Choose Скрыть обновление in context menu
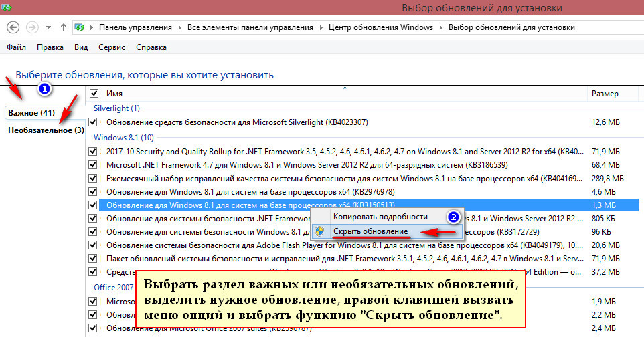The image size is (644, 337). coord(370,231)
